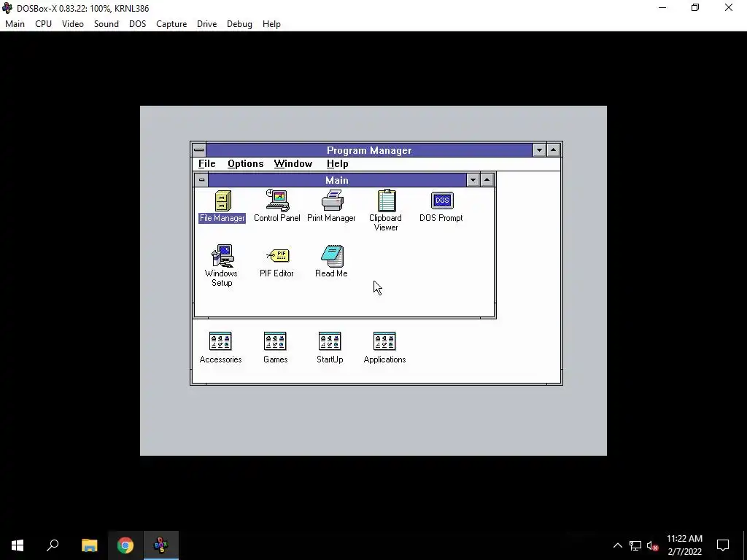
Task: Click the DOSBox taskbar icon
Action: tap(161, 545)
